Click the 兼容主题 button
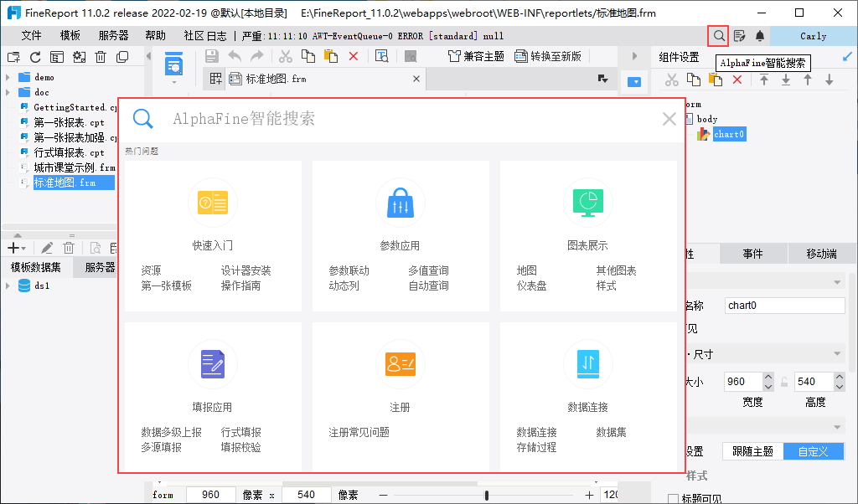 pyautogui.click(x=476, y=56)
